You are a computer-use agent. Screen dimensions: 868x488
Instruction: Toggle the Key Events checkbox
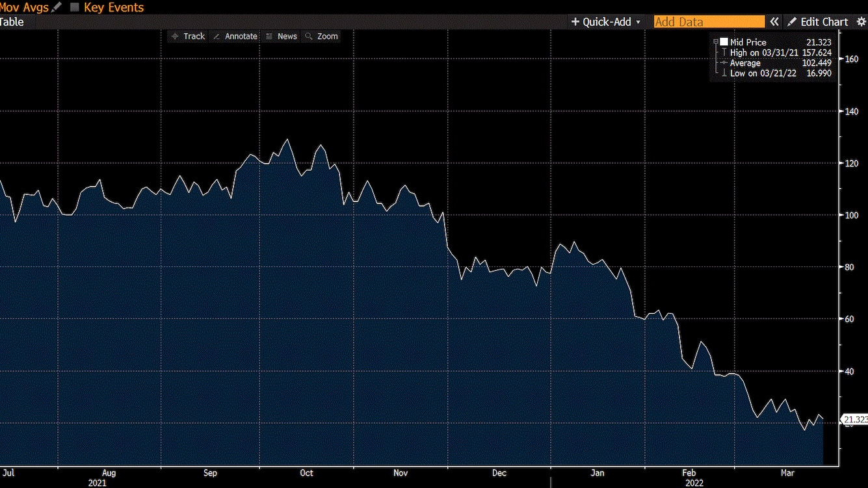point(74,7)
